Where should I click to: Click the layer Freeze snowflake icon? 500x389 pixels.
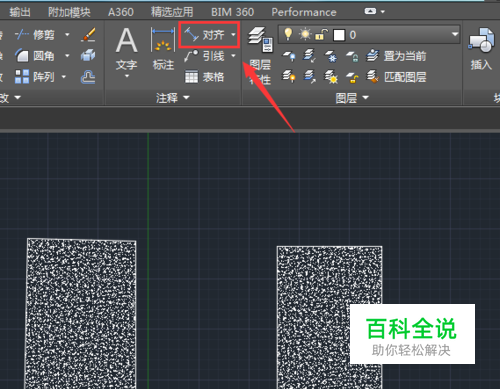click(331, 56)
